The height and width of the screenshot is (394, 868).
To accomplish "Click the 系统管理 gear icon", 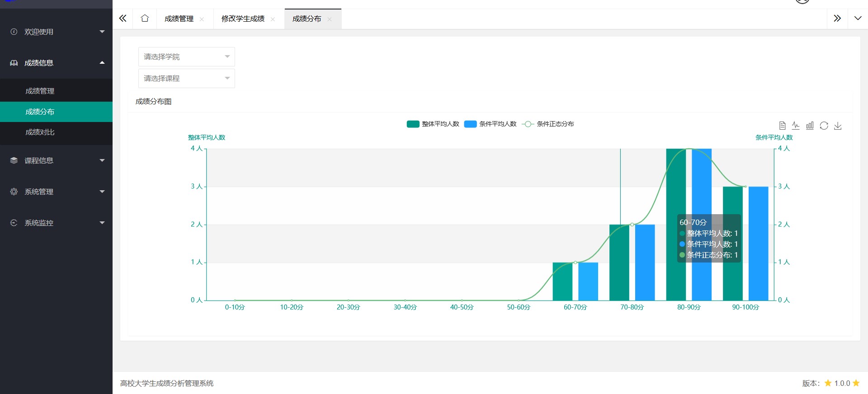I will [x=14, y=192].
